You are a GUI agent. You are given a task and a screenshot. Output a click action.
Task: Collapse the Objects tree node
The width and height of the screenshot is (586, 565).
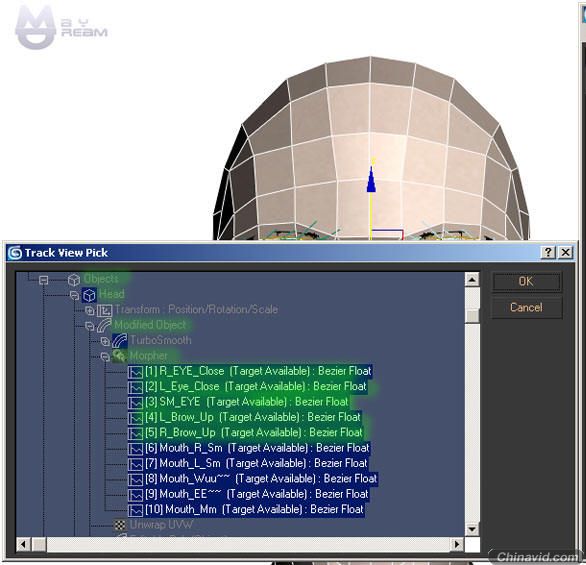click(43, 280)
